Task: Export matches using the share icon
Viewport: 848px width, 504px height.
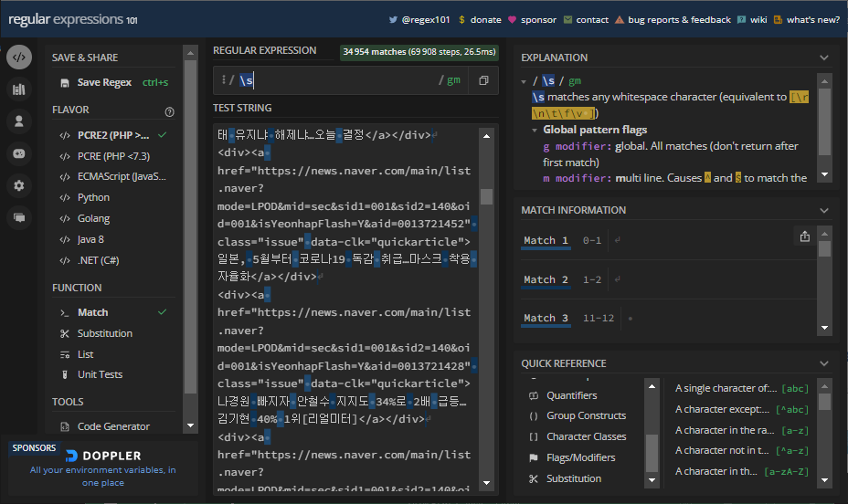Action: tap(805, 236)
